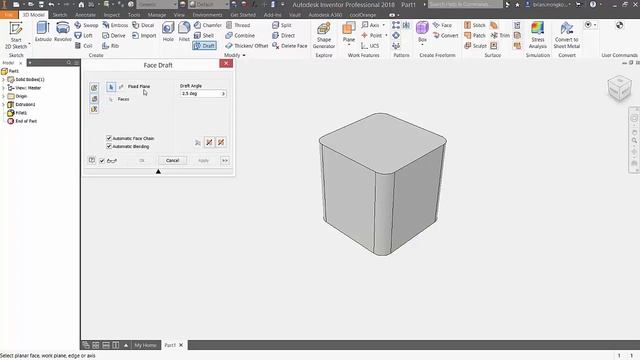Select the Trim surface tool
This screenshot has width=640, height=360.
(x=500, y=36)
